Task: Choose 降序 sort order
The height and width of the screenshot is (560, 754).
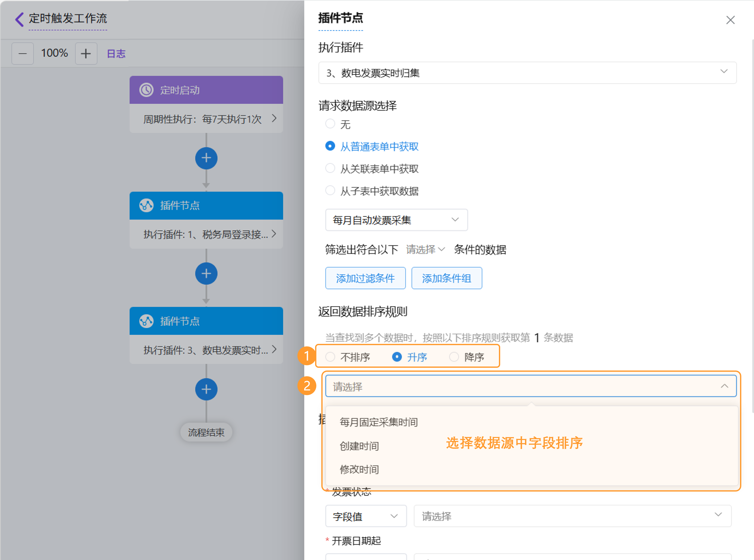Action: click(x=454, y=357)
